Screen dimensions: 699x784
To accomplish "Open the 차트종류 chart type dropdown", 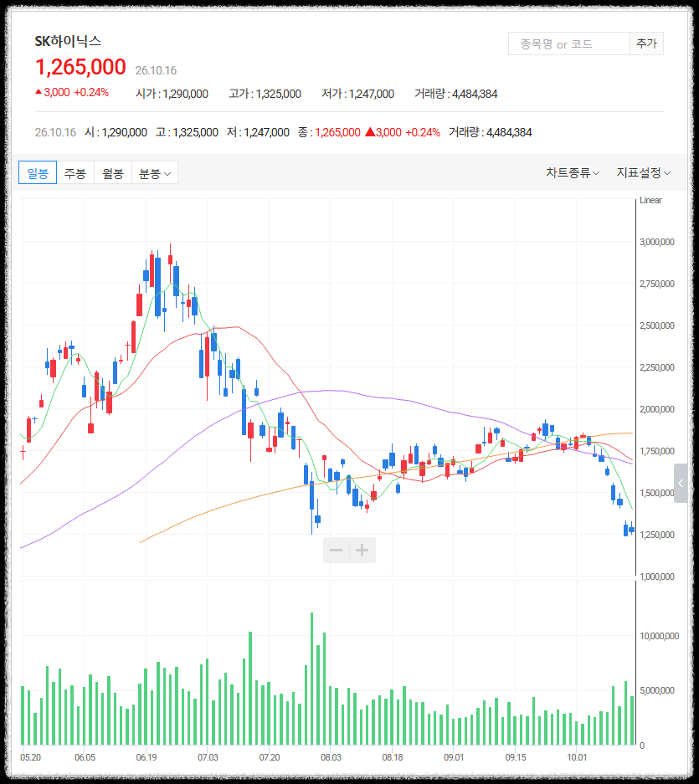I will point(573,172).
